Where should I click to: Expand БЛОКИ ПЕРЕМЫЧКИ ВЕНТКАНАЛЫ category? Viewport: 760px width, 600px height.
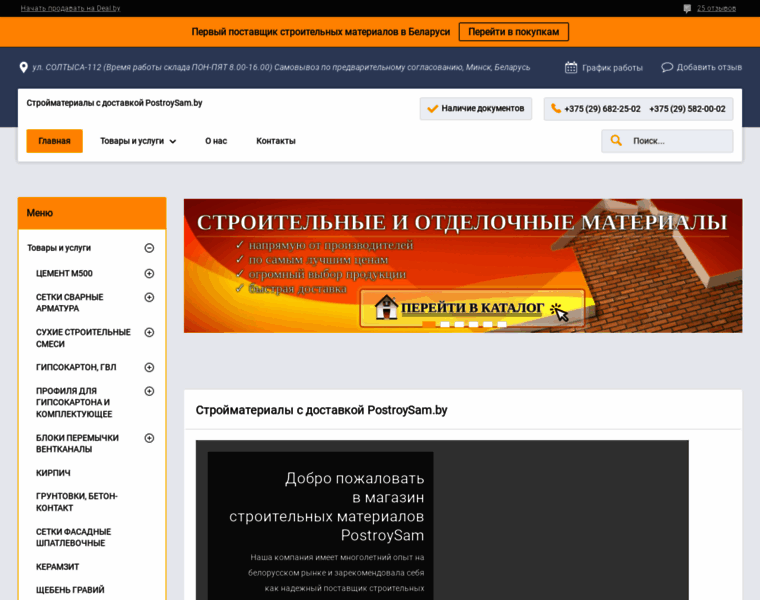click(x=149, y=438)
